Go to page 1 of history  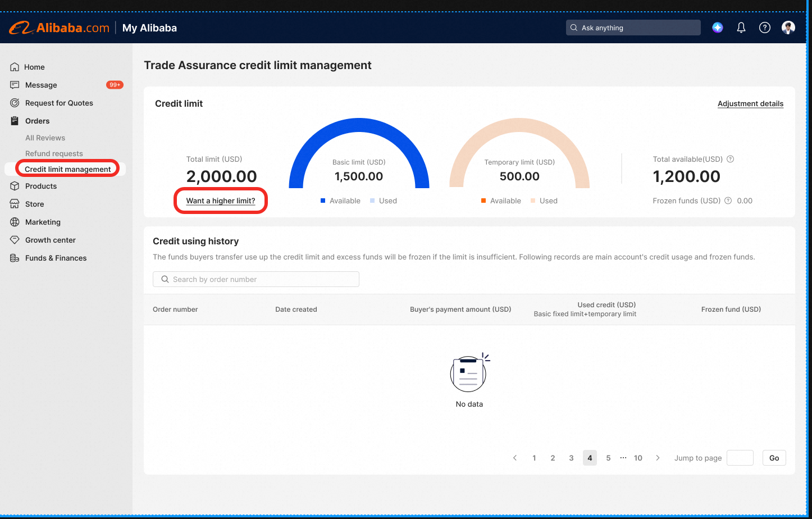click(x=534, y=458)
